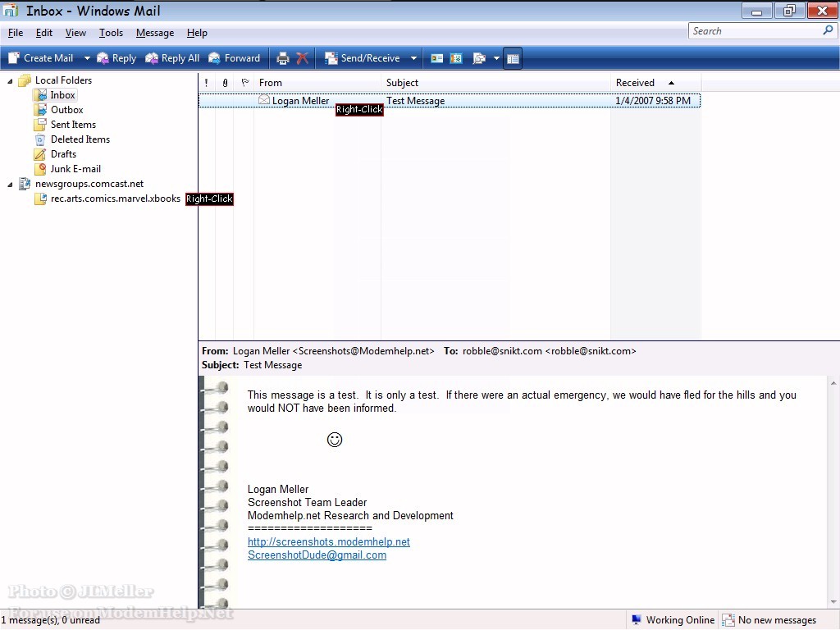
Task: Click Reply All in the toolbar
Action: (172, 58)
